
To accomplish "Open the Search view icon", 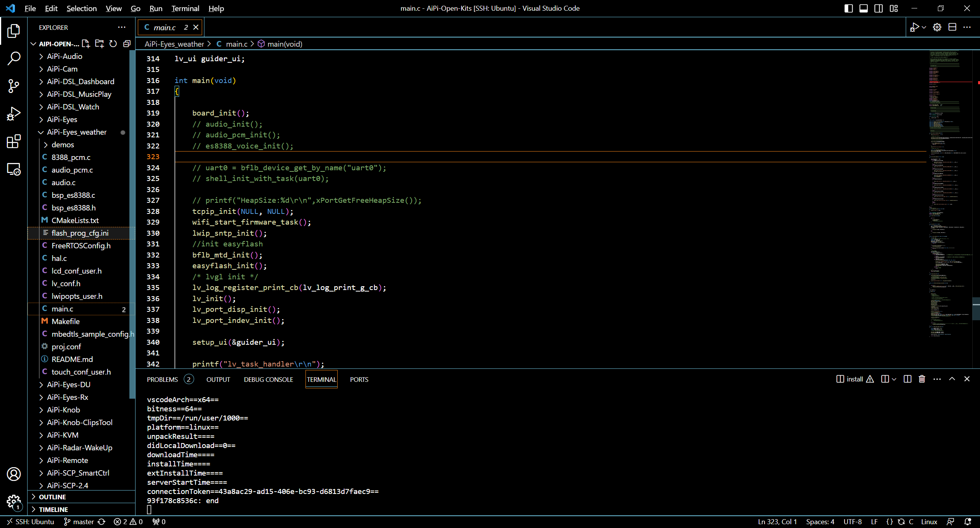I will 14,59.
